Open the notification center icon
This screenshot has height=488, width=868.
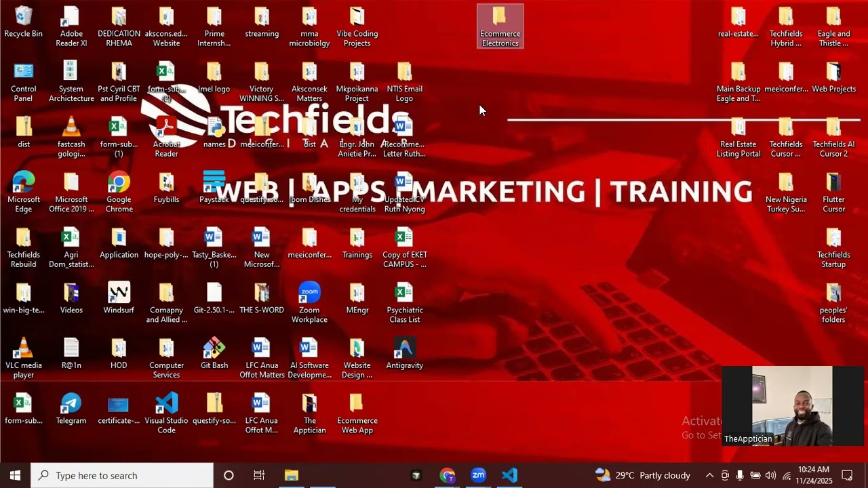[x=847, y=475]
